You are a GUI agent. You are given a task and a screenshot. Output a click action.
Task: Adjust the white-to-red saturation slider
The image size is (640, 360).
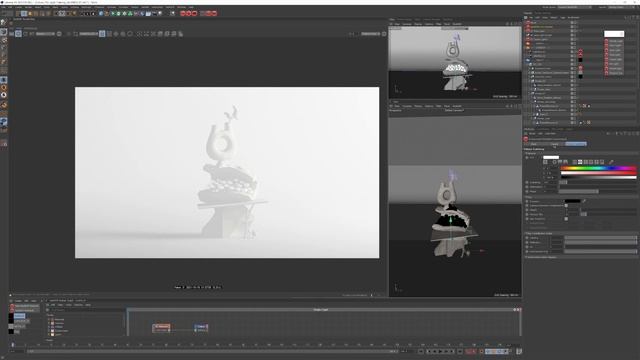point(598,172)
